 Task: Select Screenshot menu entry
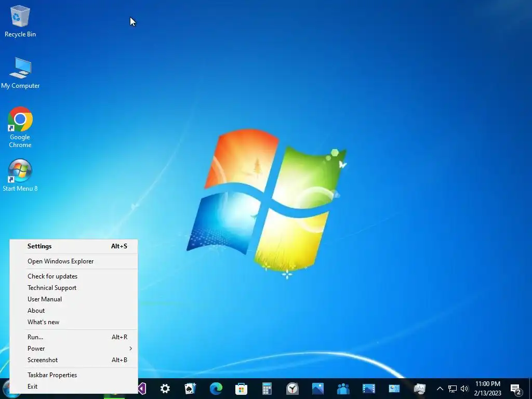pos(74,360)
